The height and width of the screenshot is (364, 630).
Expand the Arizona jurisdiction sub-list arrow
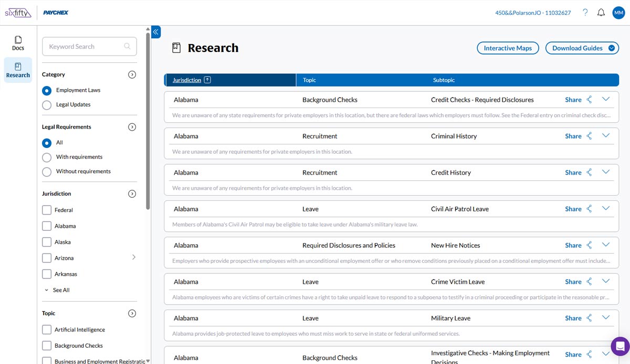pos(133,258)
